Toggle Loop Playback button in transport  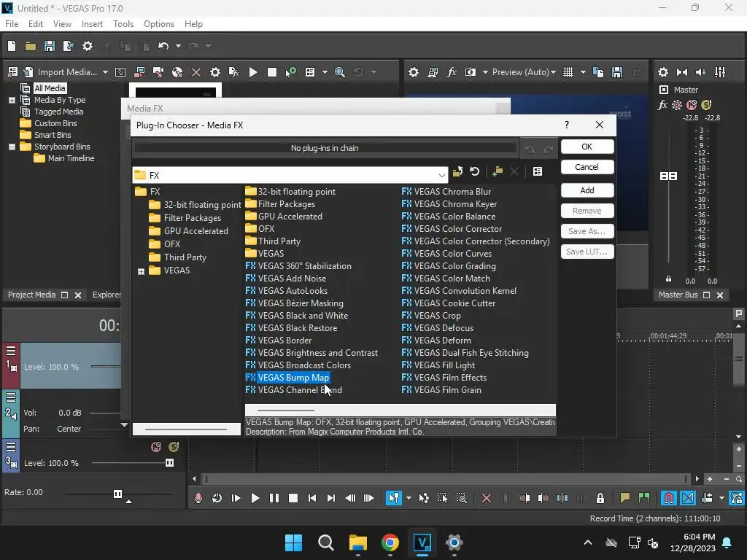point(217,498)
